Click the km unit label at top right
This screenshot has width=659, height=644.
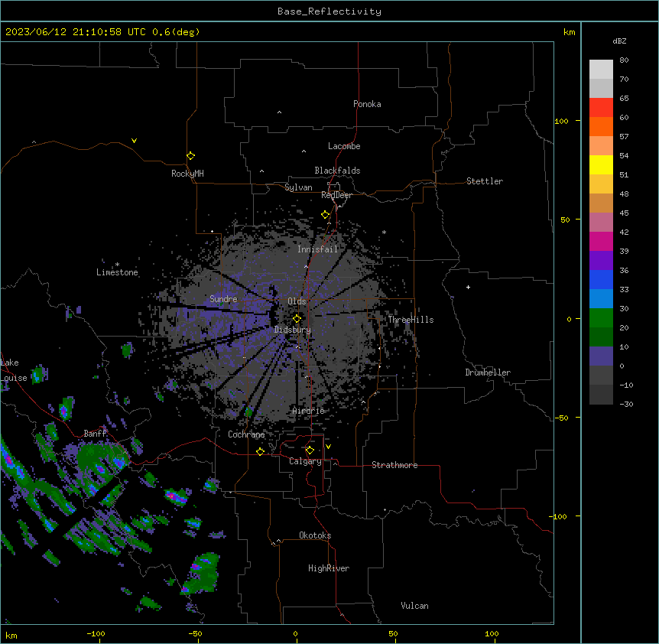pyautogui.click(x=570, y=32)
